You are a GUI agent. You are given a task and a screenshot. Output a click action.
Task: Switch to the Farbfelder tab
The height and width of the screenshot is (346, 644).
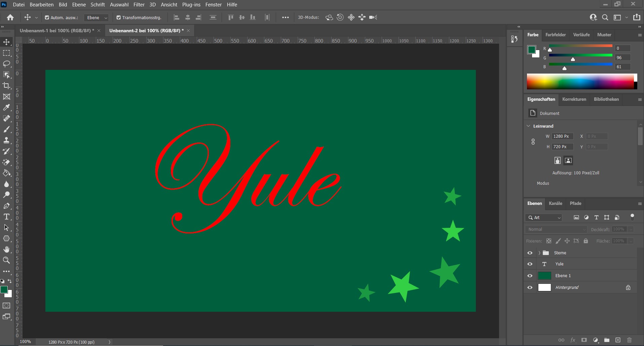(x=556, y=35)
